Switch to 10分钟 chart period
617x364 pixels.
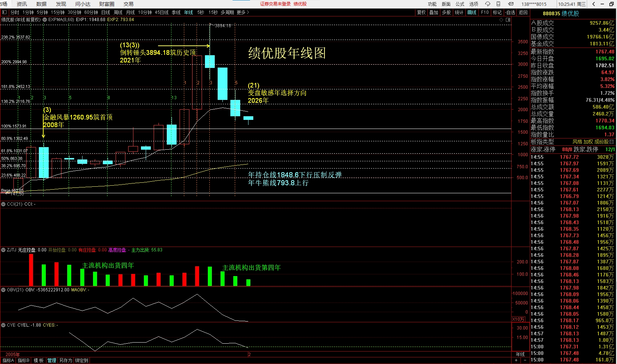point(145,12)
